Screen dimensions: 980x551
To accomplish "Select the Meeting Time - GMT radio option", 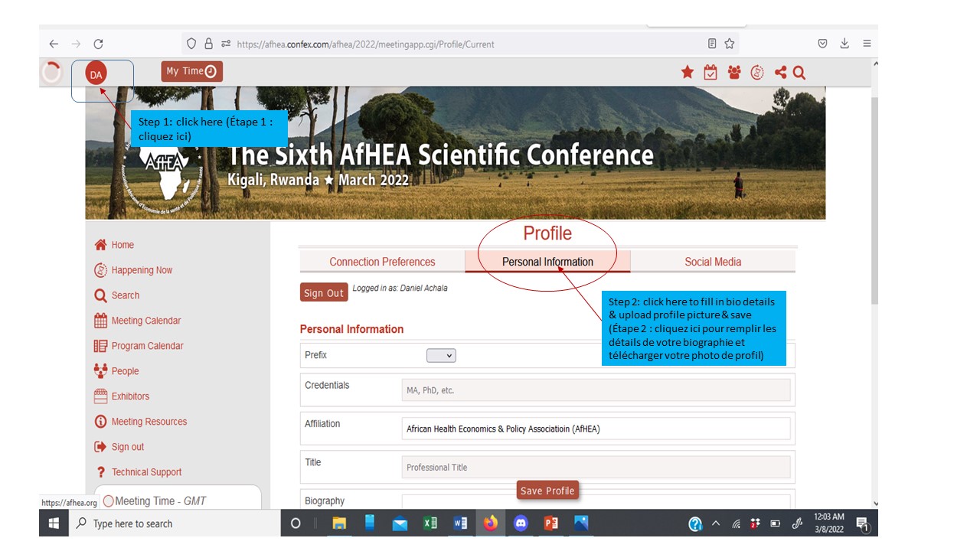I will coord(108,501).
